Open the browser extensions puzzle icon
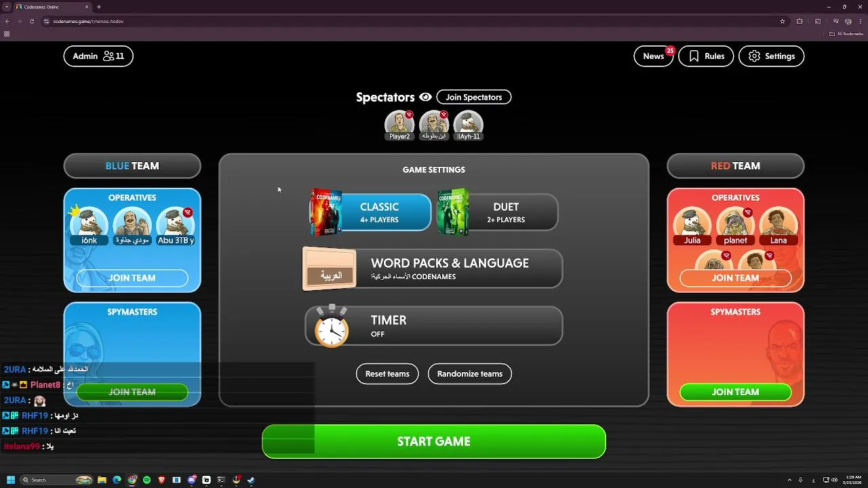 pyautogui.click(x=800, y=21)
